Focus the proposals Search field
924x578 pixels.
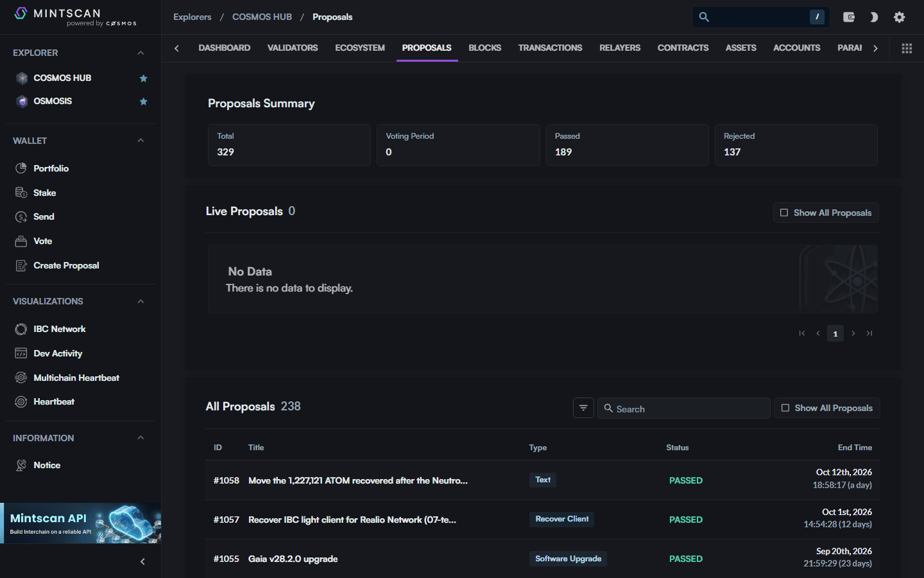pos(684,408)
